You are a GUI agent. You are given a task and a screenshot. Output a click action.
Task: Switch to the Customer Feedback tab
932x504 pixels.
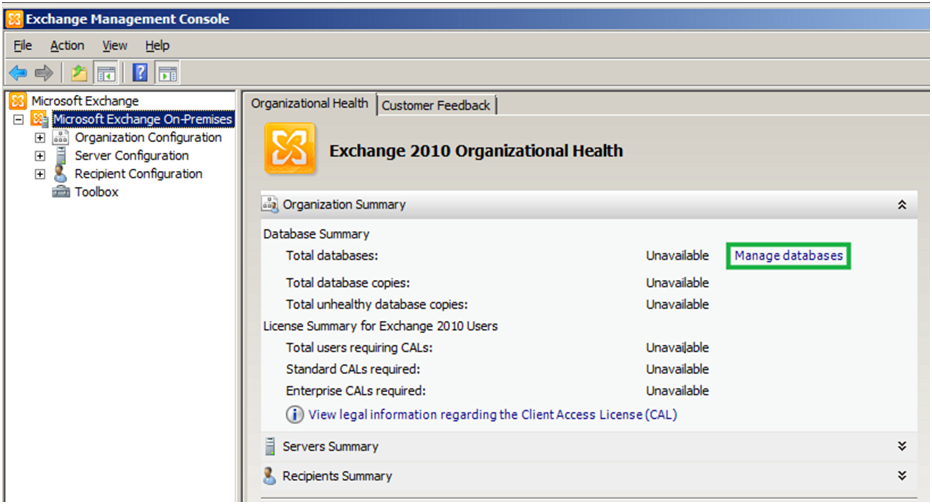click(x=436, y=105)
